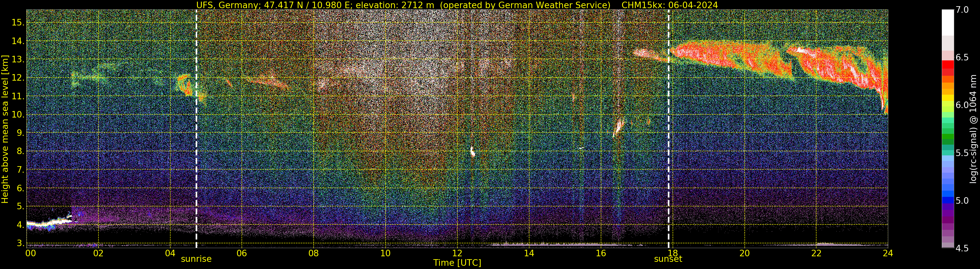Click the y-axis tick label '15.'
This screenshot has height=269, width=980.
(18, 23)
